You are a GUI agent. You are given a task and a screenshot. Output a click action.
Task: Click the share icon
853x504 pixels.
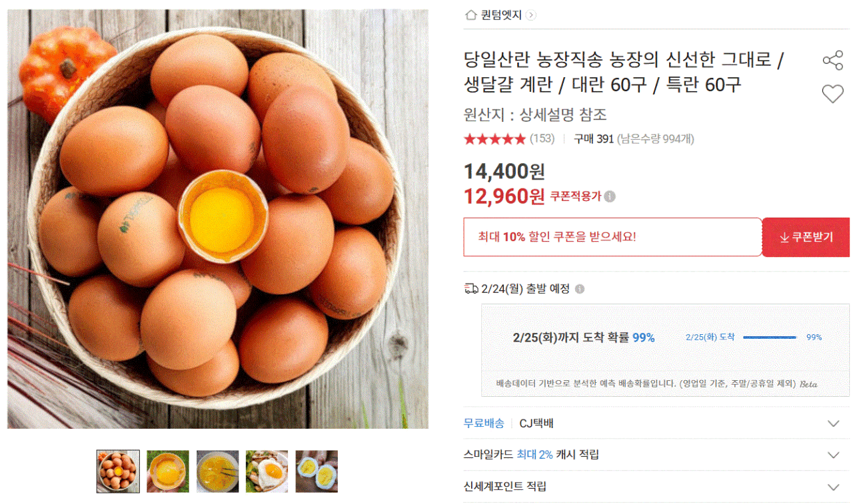pos(832,61)
